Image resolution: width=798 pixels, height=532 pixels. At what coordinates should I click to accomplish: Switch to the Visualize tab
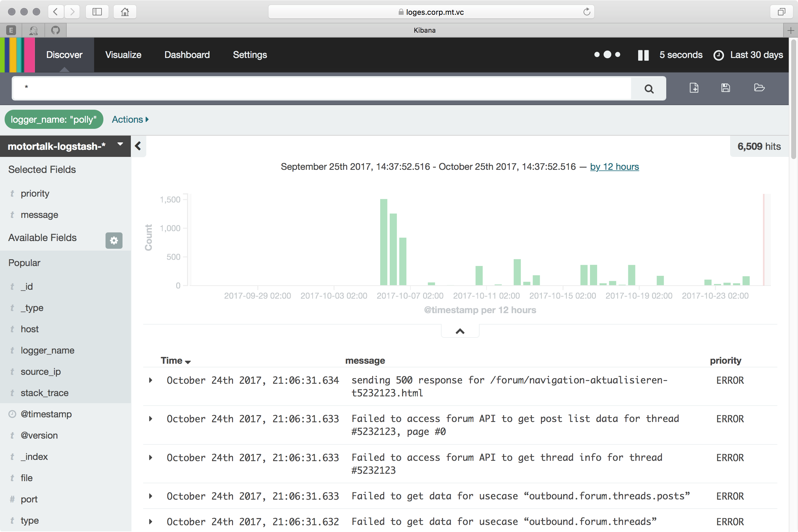pos(123,55)
